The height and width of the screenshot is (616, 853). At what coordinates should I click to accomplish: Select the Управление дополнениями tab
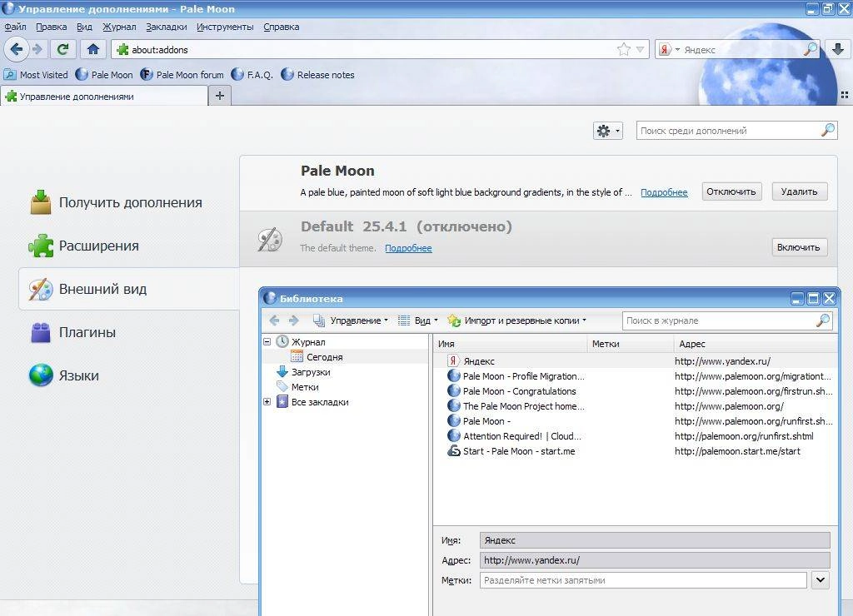[x=104, y=97]
